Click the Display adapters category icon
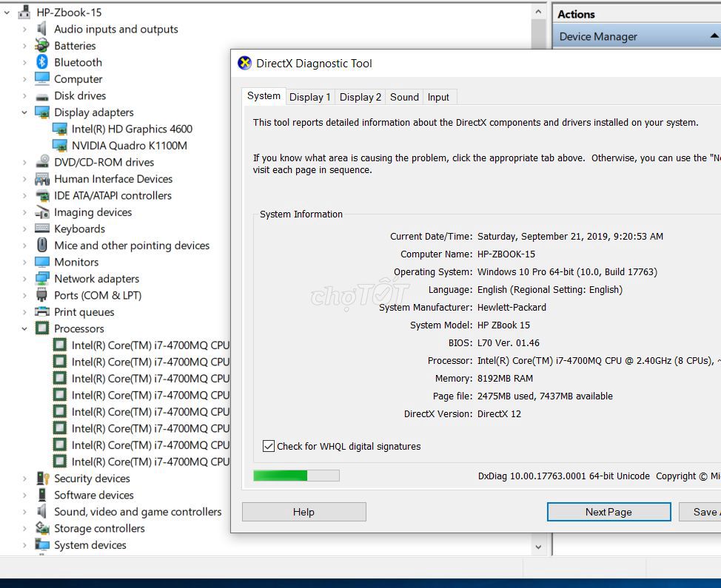The width and height of the screenshot is (721, 588). [x=42, y=112]
